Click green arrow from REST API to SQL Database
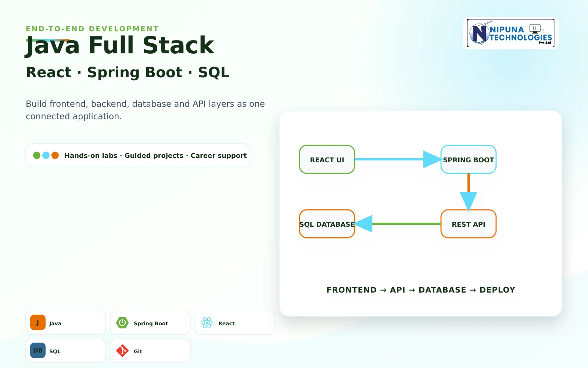This screenshot has width=588, height=368. (x=398, y=224)
